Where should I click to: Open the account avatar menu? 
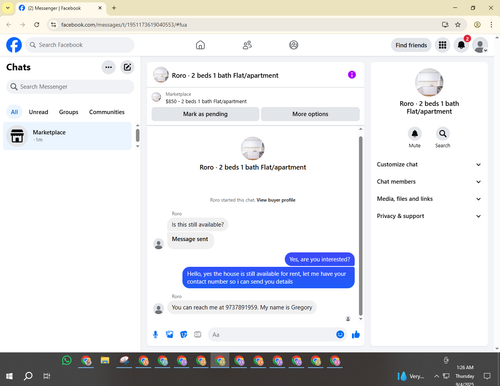(x=480, y=45)
